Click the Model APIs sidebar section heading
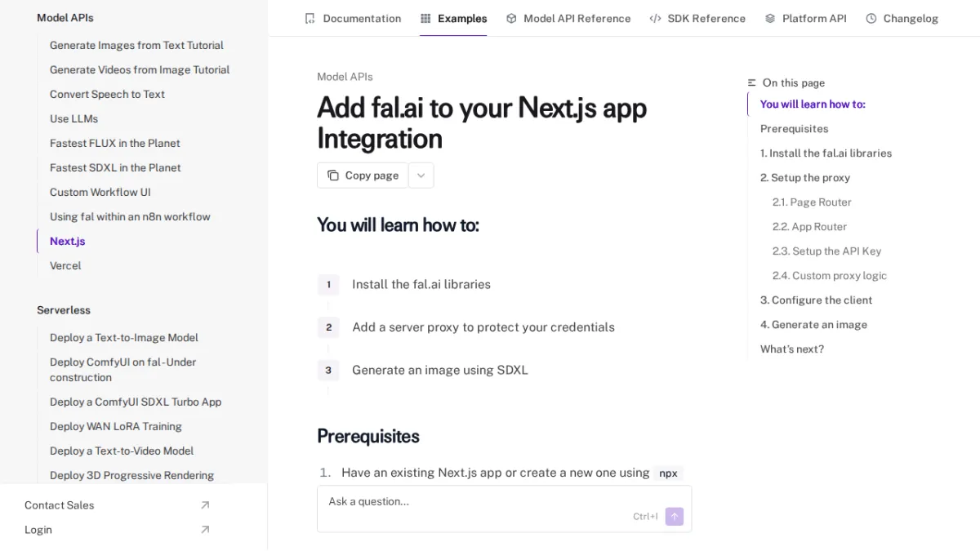This screenshot has height=551, width=980. (65, 17)
